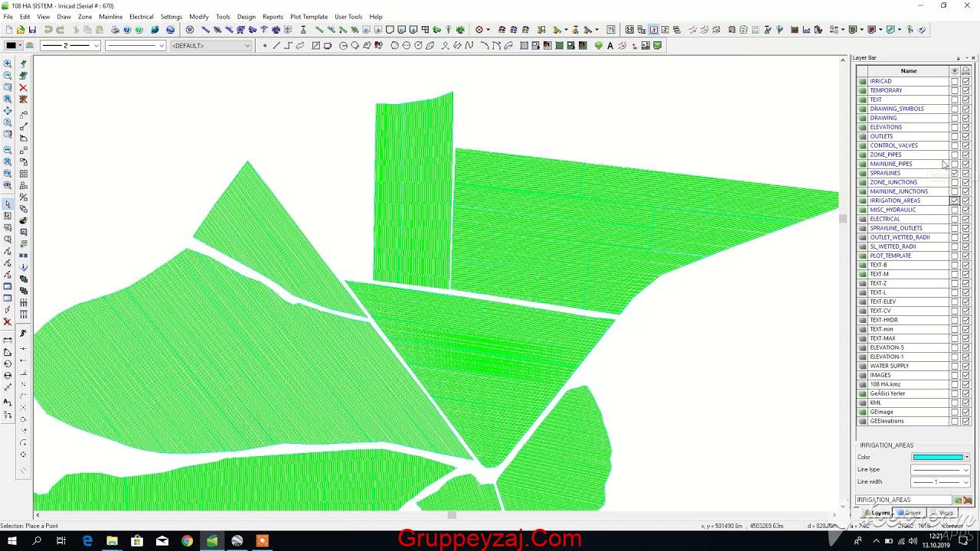Click the green tree symbol tool

598,45
